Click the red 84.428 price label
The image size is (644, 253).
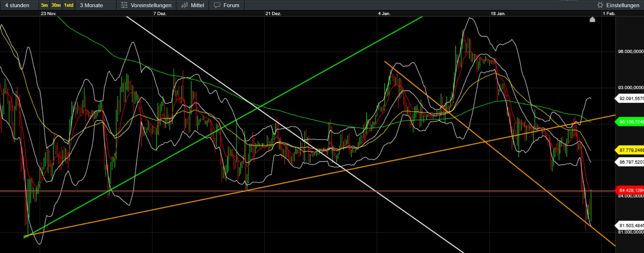point(631,190)
